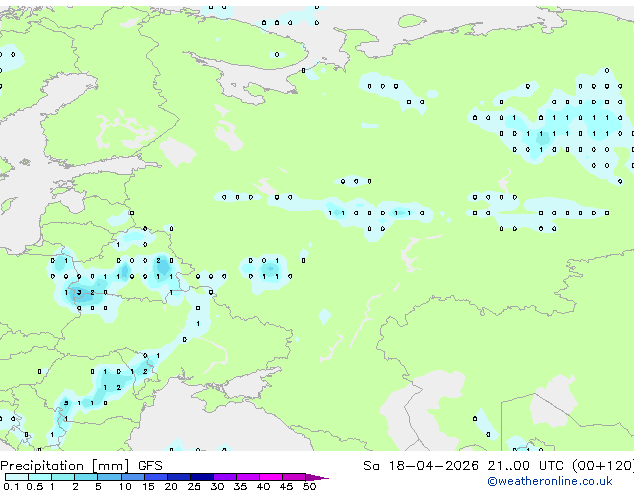Viewport: 634px width, 490px height.
Task: Select the 2–5 mm legend color swatch
Action: [x=86, y=477]
